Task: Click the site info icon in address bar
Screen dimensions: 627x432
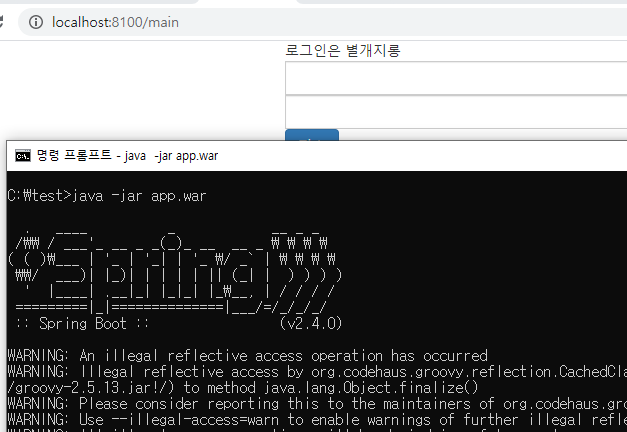Action: tap(36, 22)
